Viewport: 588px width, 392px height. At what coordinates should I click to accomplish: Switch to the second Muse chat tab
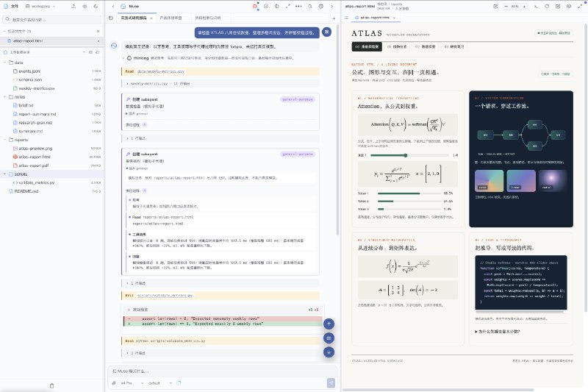point(171,18)
